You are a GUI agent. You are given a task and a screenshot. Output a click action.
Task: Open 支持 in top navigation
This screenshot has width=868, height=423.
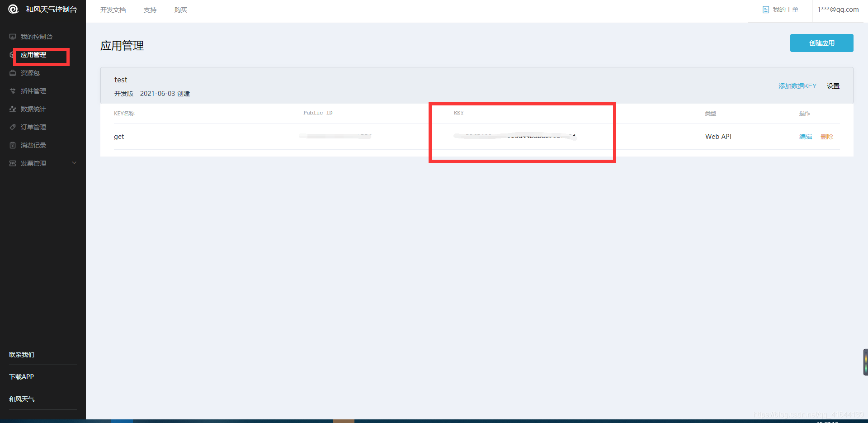click(150, 10)
